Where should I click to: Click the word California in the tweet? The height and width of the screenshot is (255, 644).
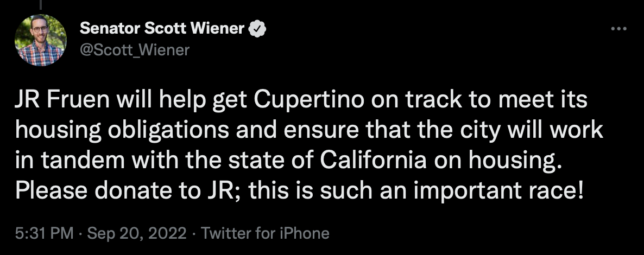tap(373, 160)
